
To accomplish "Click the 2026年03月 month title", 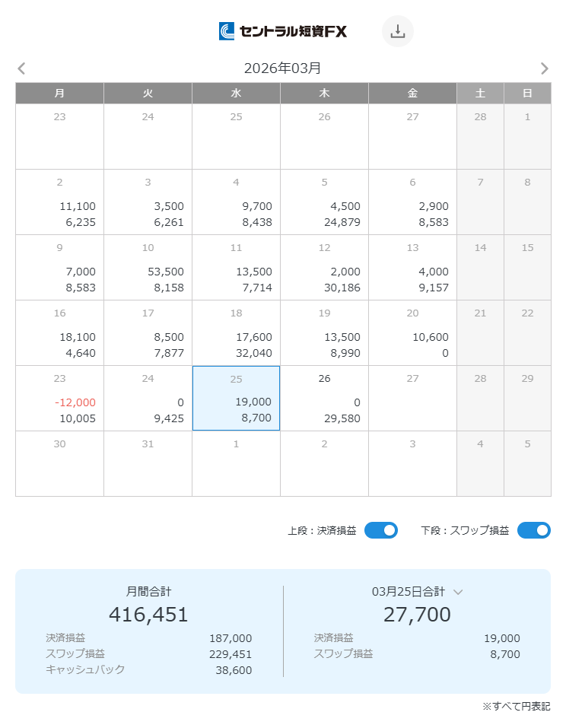I will pos(282,68).
